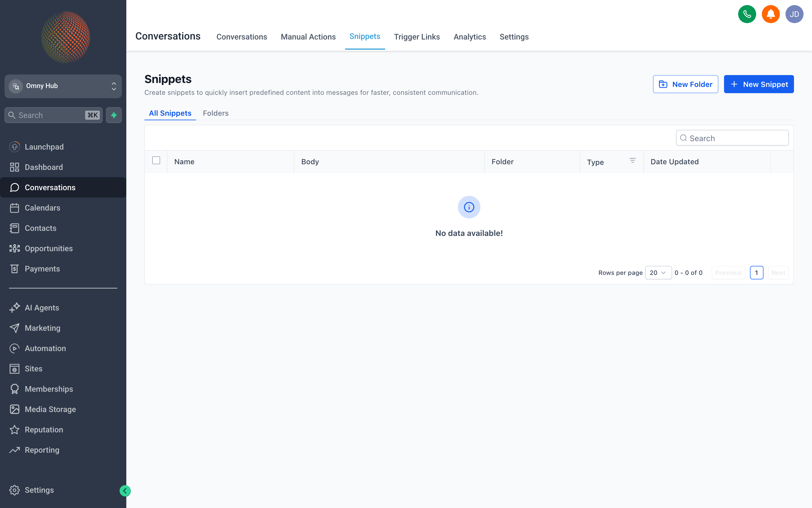This screenshot has height=508, width=812.
Task: Select the Snippets top tab
Action: 365,36
